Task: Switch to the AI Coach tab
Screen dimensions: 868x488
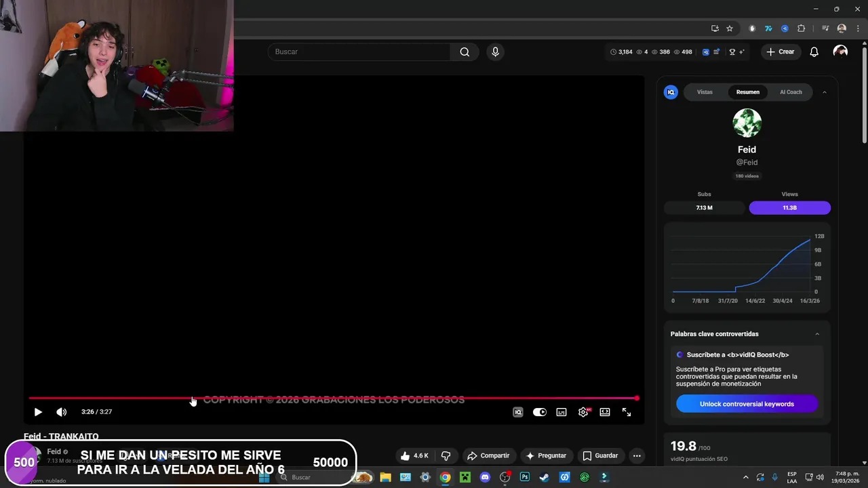Action: tap(791, 92)
